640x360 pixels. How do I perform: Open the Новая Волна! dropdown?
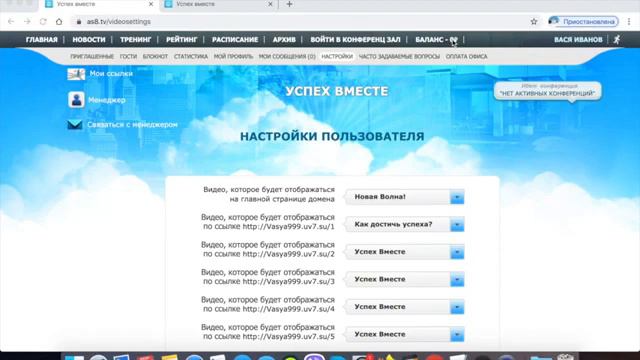pos(404,197)
